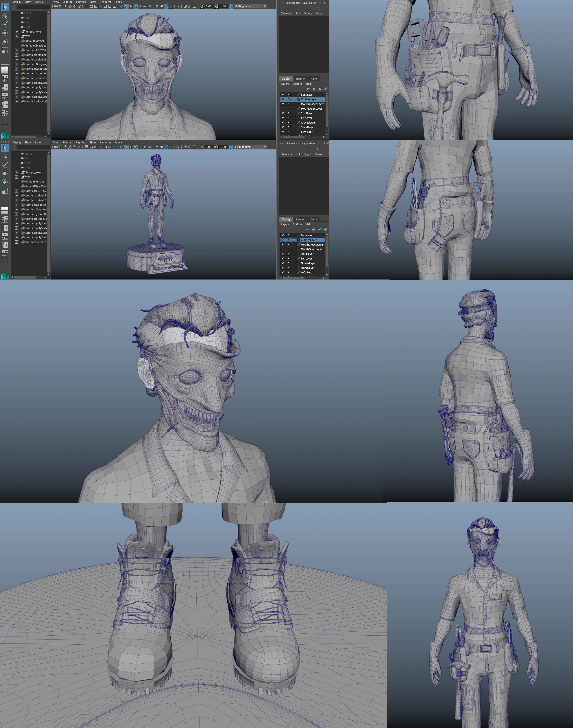
Task: Enable visibility box of MouthOpenLayer in upper Layer Editor
Action: point(283,109)
